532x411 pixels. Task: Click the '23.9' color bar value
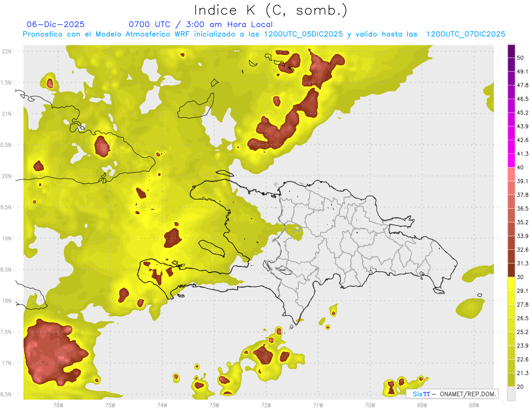[x=523, y=346]
